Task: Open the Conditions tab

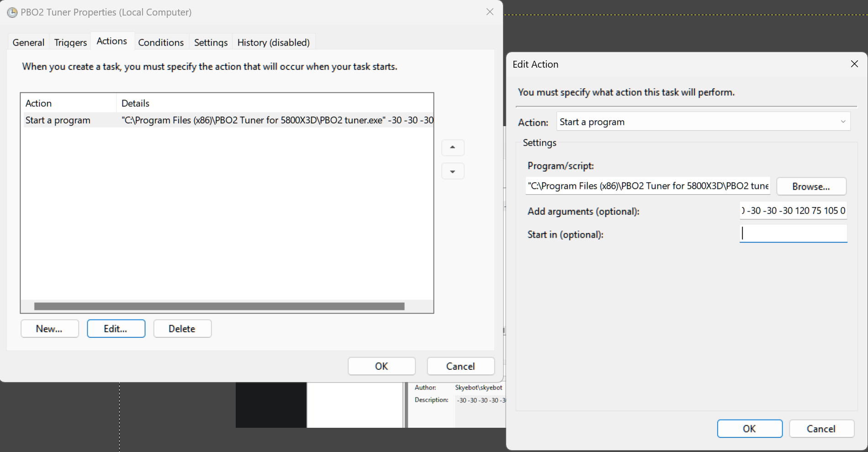Action: 161,43
